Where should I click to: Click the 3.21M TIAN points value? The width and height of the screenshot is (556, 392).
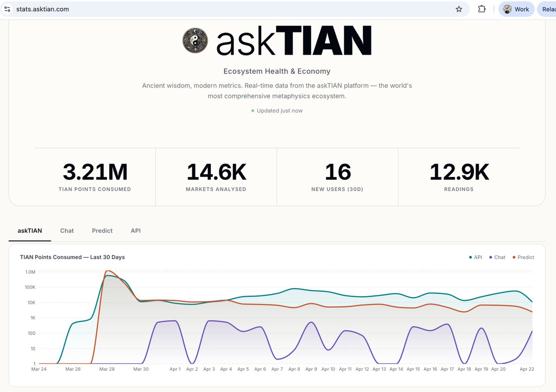point(95,172)
